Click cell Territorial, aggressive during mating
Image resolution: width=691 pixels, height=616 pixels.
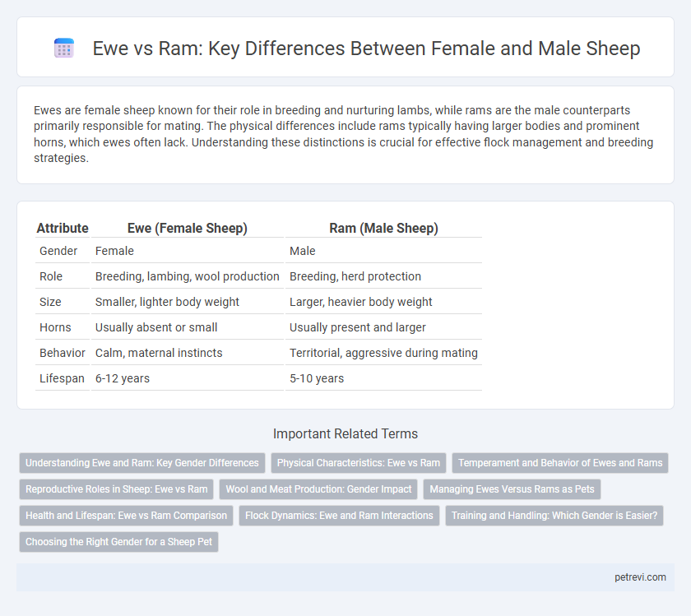383,353
